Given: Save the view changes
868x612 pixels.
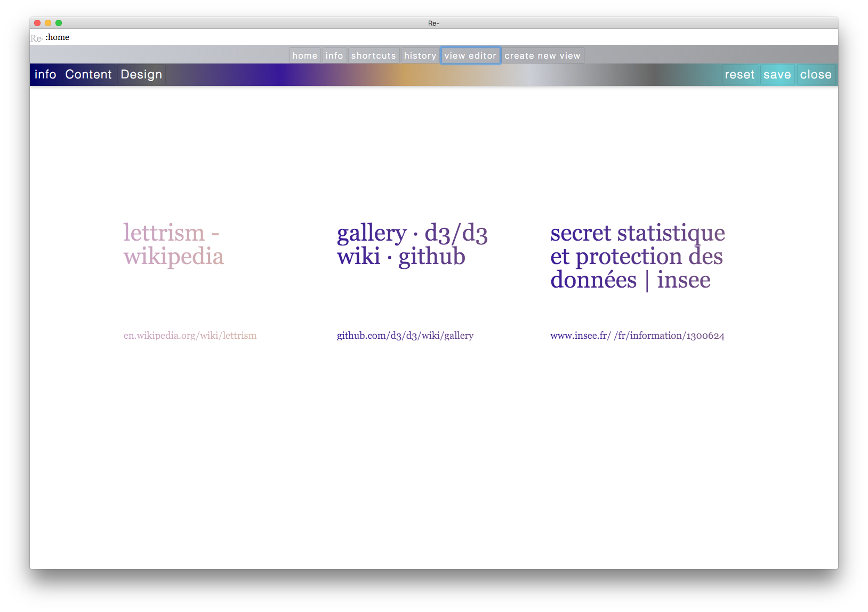Looking at the screenshot, I should 777,75.
